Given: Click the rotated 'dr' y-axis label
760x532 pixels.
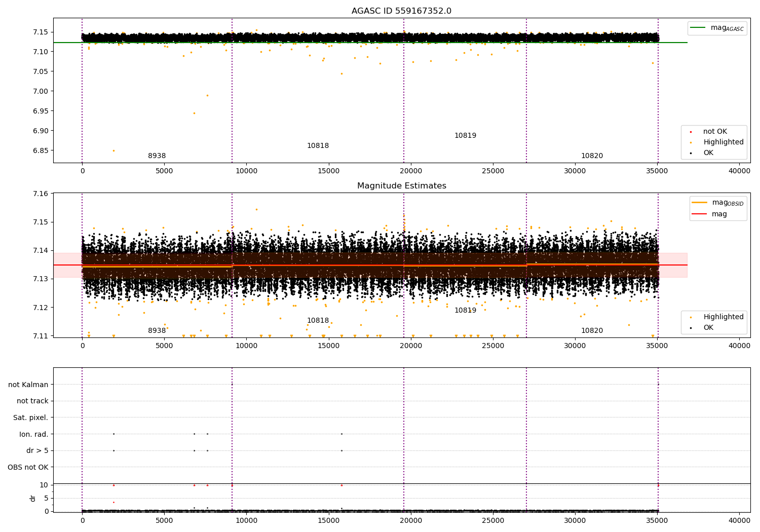Looking at the screenshot, I should [x=33, y=498].
